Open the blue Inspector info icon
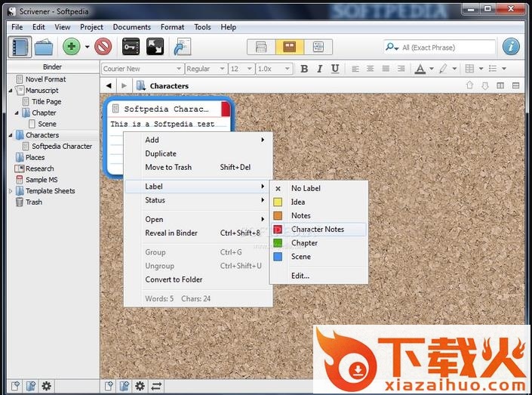 511,47
